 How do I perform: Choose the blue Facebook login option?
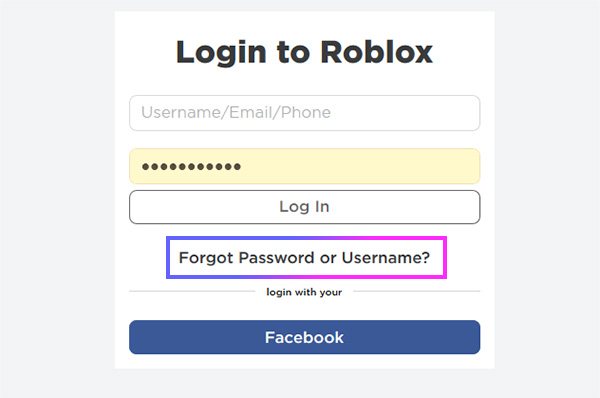[x=305, y=337]
